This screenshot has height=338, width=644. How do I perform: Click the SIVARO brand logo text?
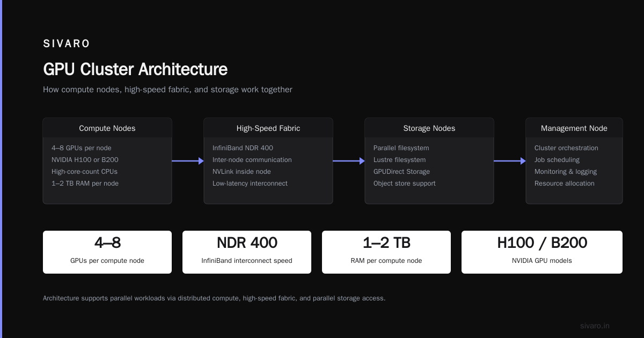(67, 44)
